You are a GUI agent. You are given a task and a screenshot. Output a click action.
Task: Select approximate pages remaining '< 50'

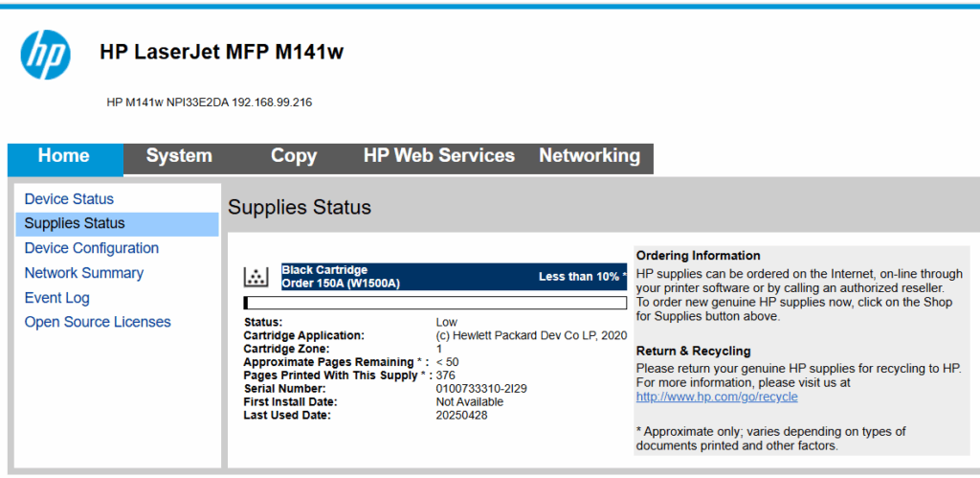(448, 362)
